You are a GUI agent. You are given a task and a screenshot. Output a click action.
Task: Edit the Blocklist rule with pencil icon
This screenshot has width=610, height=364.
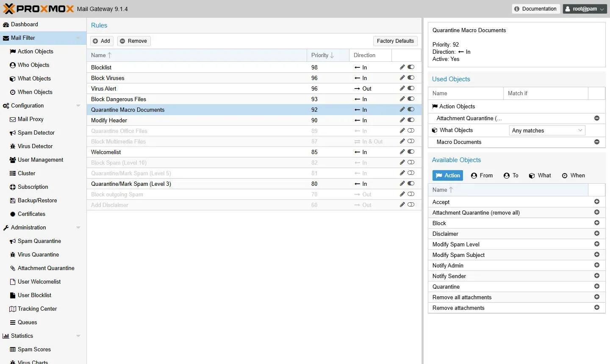pos(402,67)
